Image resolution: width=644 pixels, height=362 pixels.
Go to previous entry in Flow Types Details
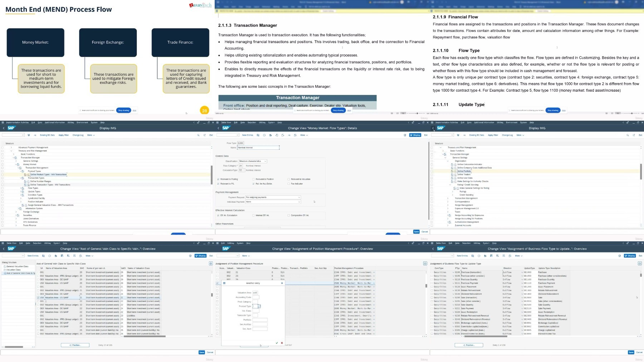click(277, 135)
